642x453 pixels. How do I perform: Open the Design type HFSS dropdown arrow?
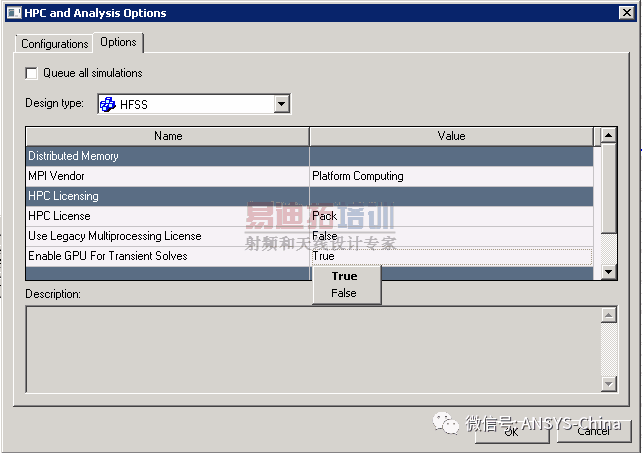coord(281,104)
